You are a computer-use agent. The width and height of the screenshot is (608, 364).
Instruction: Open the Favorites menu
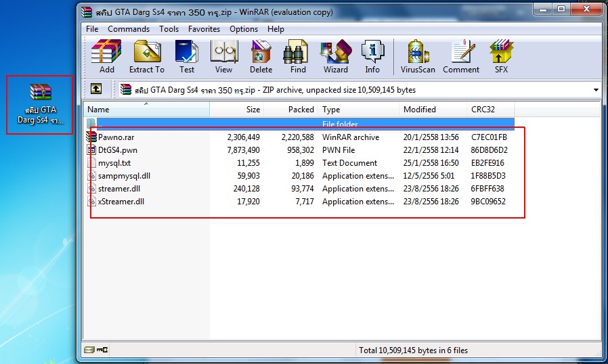pyautogui.click(x=204, y=29)
